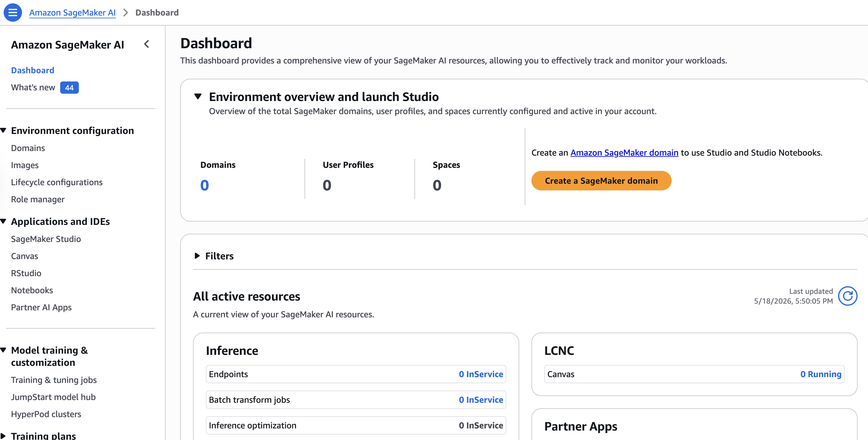Click the User Profiles count value
This screenshot has height=440, width=868.
pyautogui.click(x=327, y=185)
